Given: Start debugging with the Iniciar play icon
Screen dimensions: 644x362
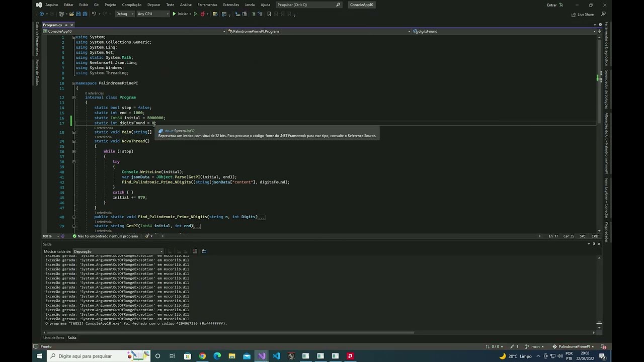Looking at the screenshot, I should pyautogui.click(x=174, y=14).
